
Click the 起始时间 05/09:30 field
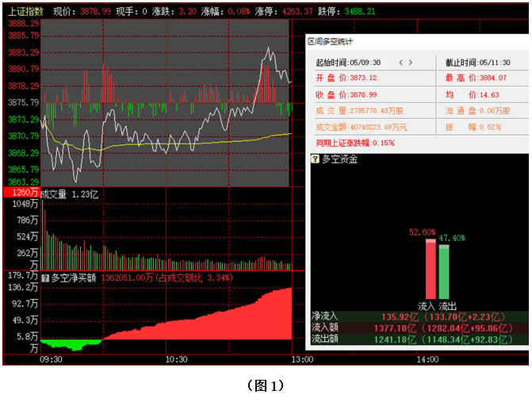[x=348, y=63]
